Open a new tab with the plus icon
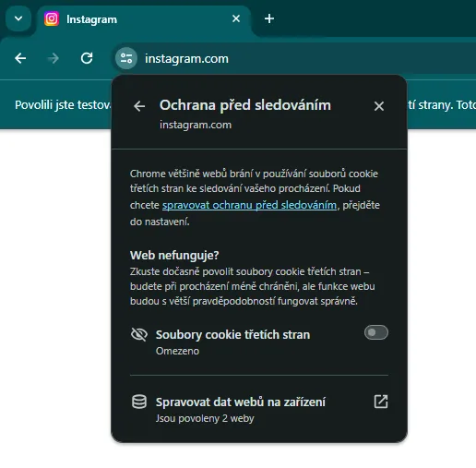This screenshot has height=468, width=476. (269, 18)
